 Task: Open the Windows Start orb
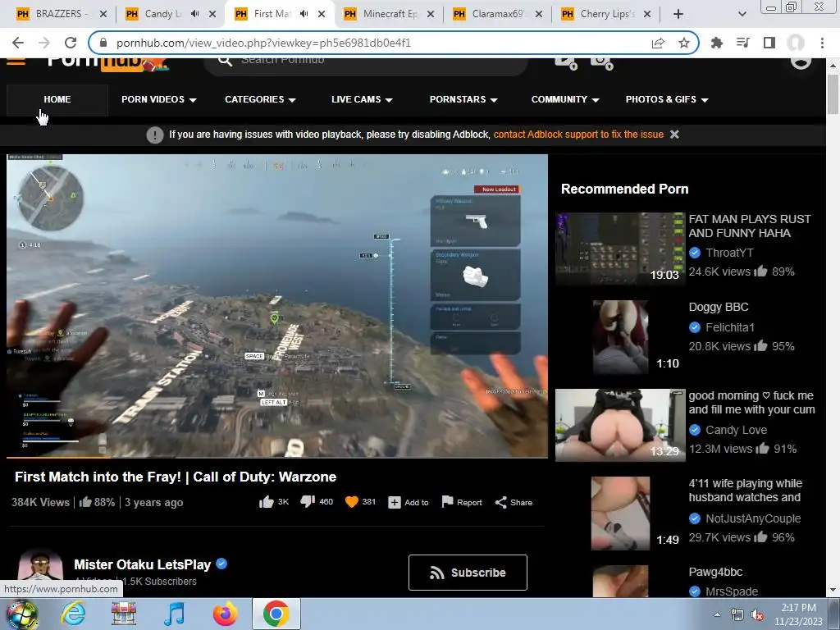[x=22, y=614]
